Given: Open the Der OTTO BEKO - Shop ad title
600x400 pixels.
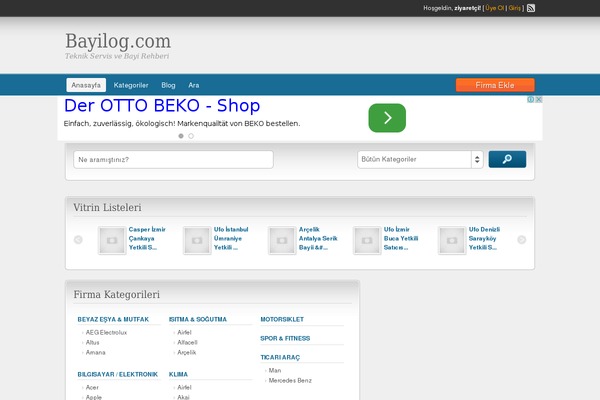Looking at the screenshot, I should click(162, 106).
